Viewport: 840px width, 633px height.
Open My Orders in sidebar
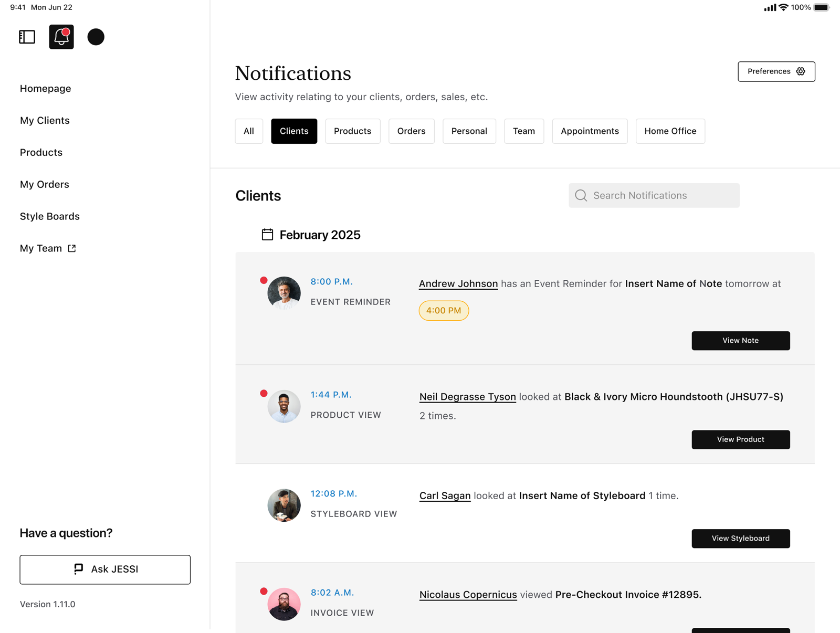pyautogui.click(x=45, y=184)
